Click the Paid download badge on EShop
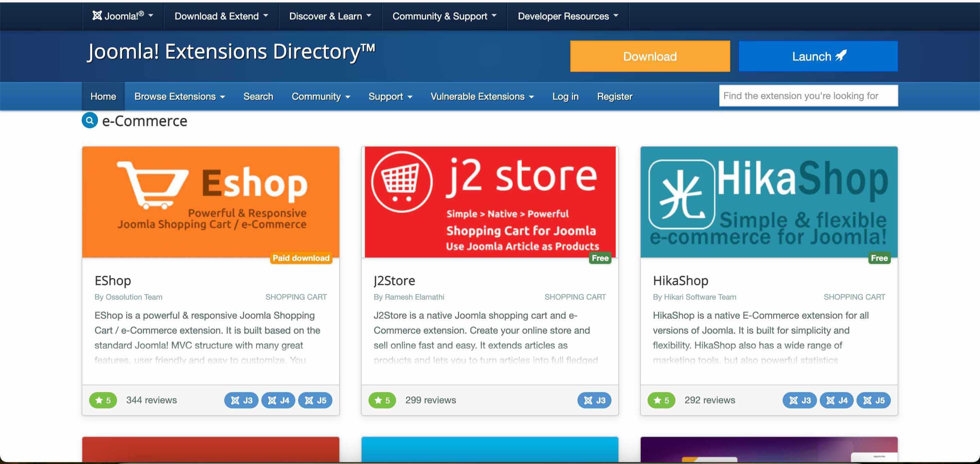The height and width of the screenshot is (464, 980). (301, 258)
